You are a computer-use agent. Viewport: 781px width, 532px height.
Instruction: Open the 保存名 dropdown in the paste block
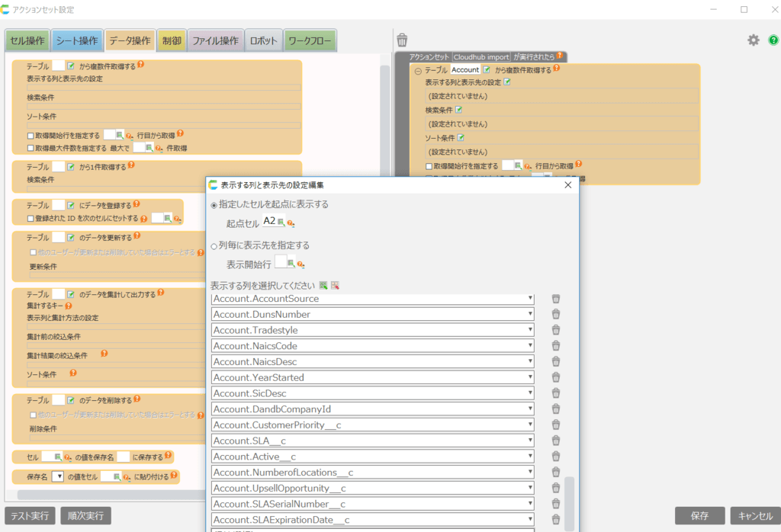coord(58,476)
